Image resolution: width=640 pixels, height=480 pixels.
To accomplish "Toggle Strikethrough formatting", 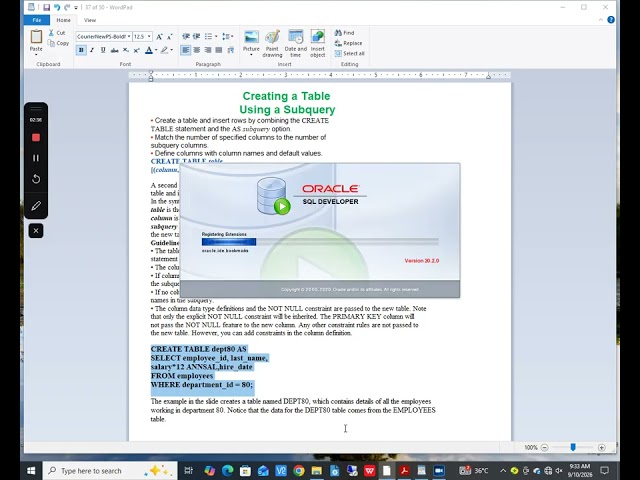I will [x=114, y=50].
